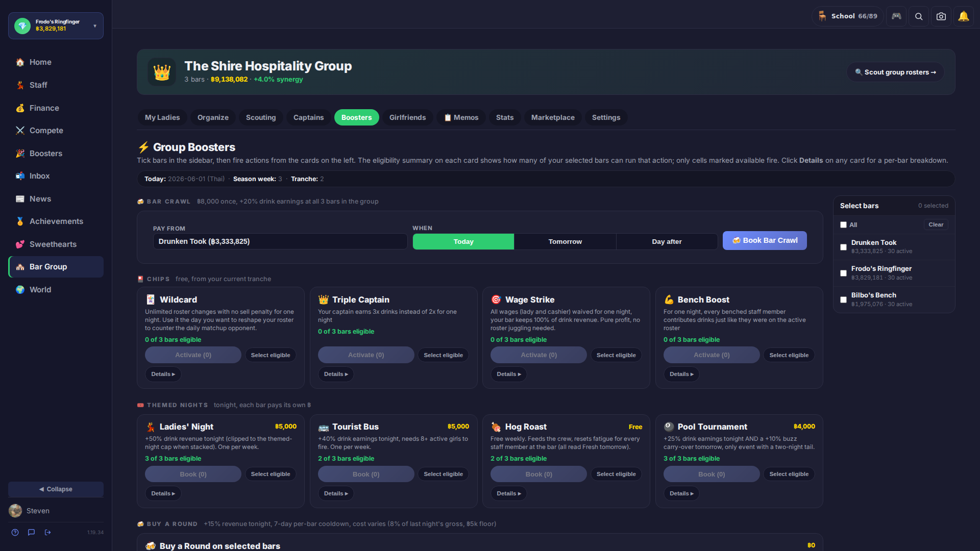Click Select eligible on the Tourist Bus card
The height and width of the screenshot is (551, 980).
(443, 474)
